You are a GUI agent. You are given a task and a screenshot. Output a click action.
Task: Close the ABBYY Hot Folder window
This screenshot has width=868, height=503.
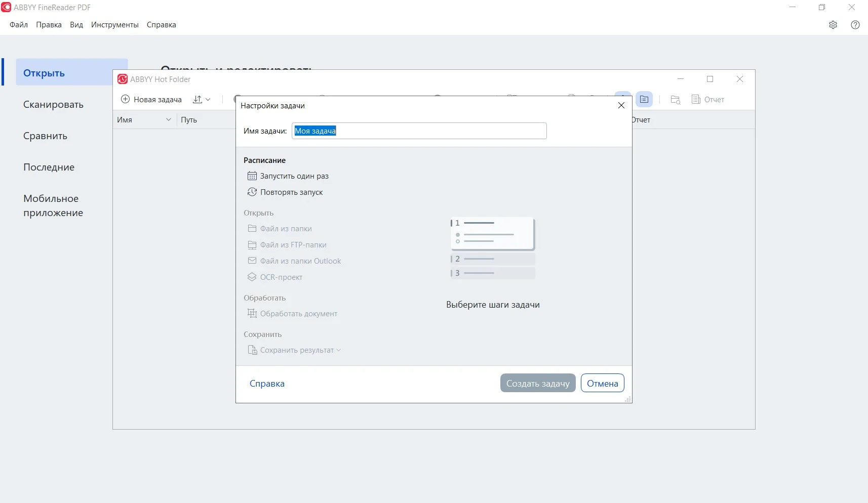click(x=740, y=79)
